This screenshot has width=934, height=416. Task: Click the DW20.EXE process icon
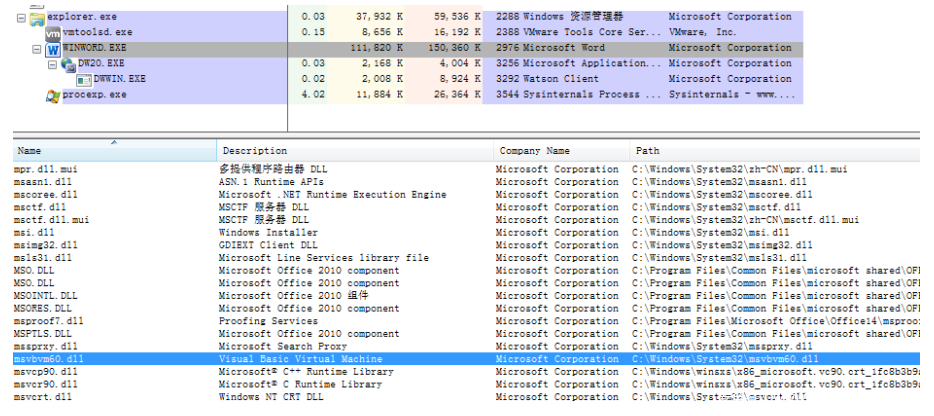click(68, 63)
